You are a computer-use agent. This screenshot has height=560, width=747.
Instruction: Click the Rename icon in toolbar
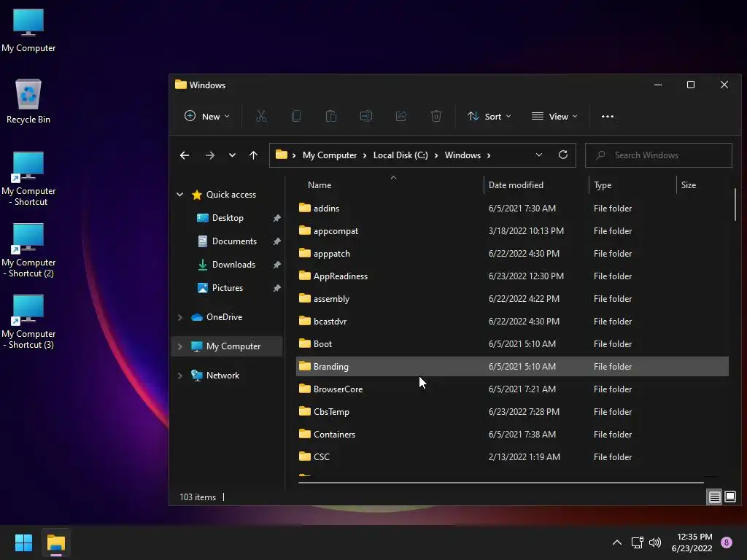366,116
